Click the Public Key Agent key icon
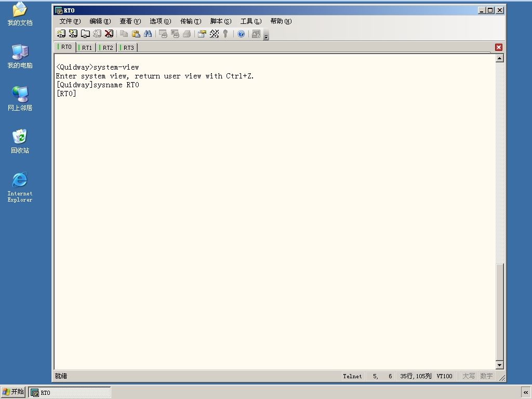 (225, 34)
